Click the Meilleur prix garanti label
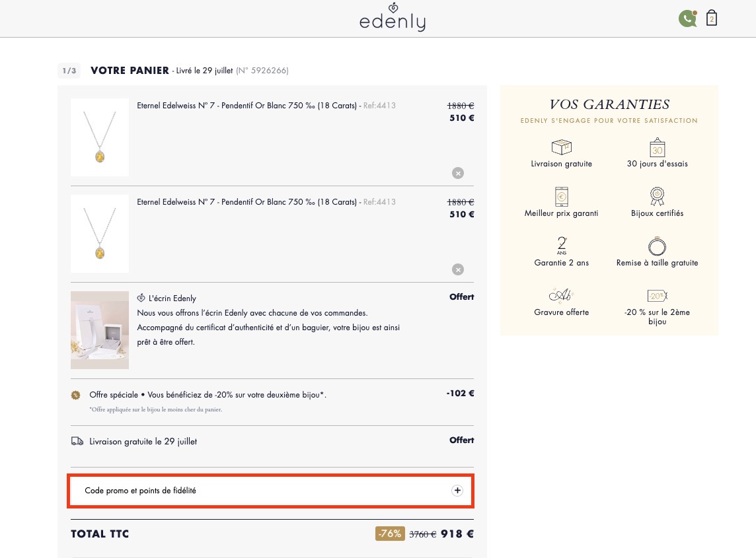Image resolution: width=756 pixels, height=558 pixels. click(x=561, y=213)
